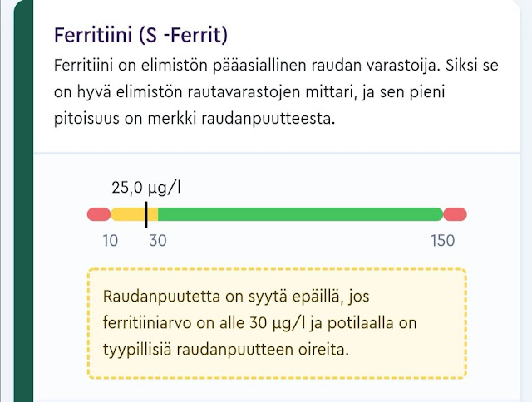Click the green normal-range bar segment
The width and height of the screenshot is (532, 402).
coord(299,214)
